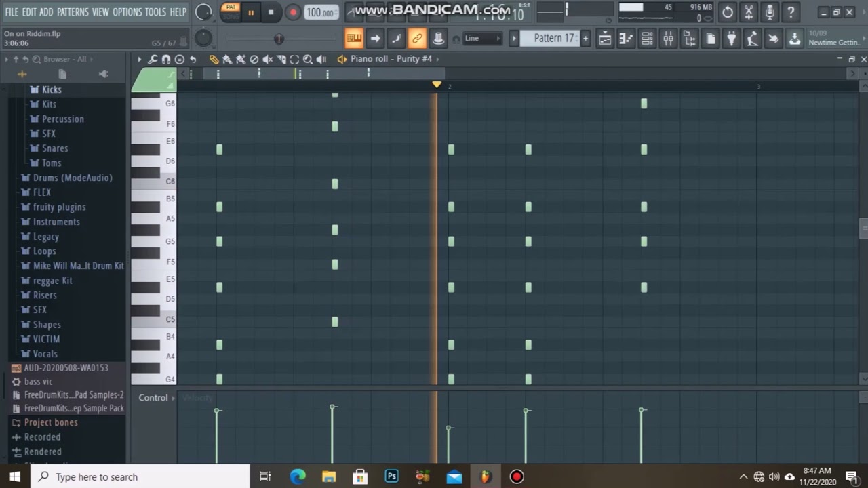The height and width of the screenshot is (488, 868).
Task: Toggle the note blending button
Action: [396, 39]
